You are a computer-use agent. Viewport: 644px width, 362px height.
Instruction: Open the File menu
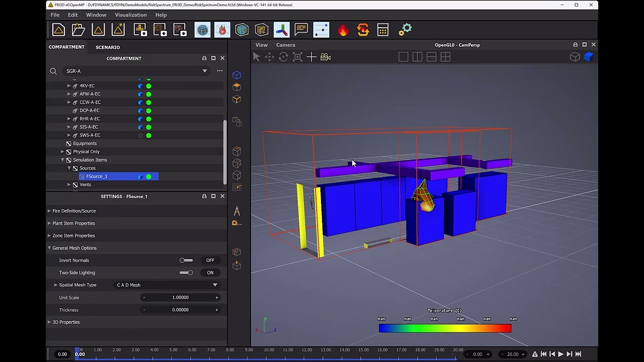[x=55, y=15]
